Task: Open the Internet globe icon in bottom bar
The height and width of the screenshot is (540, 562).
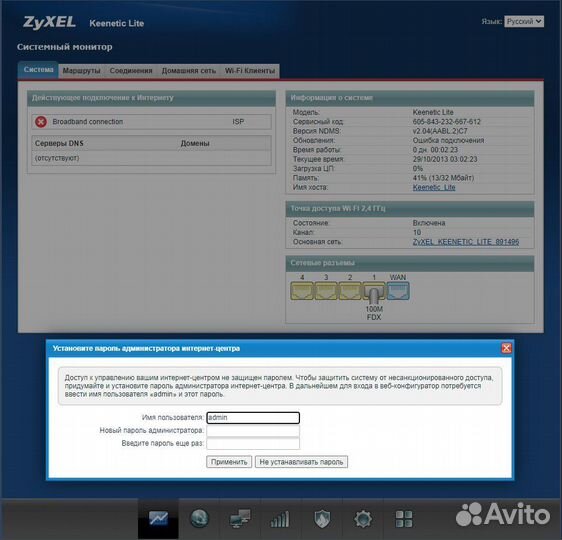Action: pos(199,518)
